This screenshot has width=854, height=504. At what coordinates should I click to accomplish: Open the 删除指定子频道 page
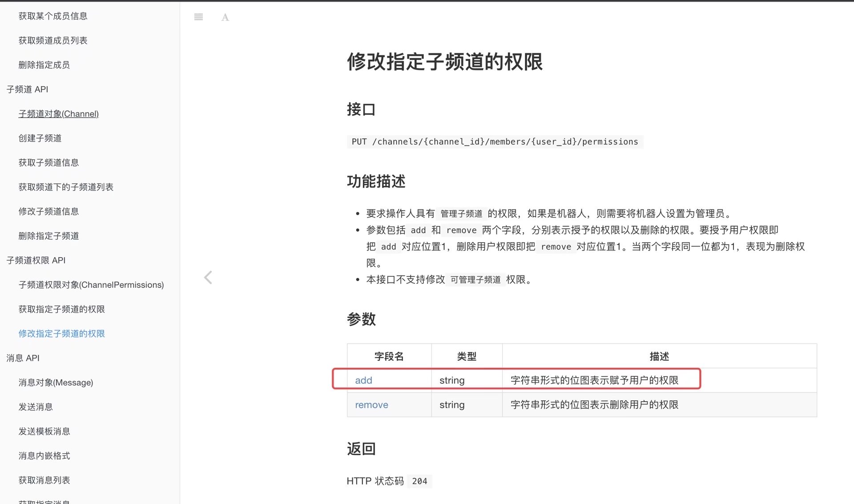point(48,236)
